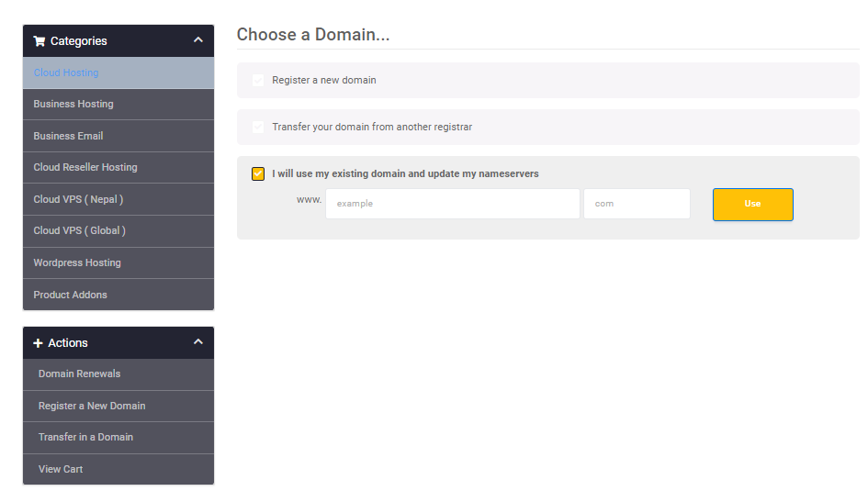This screenshot has width=868, height=502.
Task: Choose Wordpress Hosting from the sidebar
Action: (77, 263)
